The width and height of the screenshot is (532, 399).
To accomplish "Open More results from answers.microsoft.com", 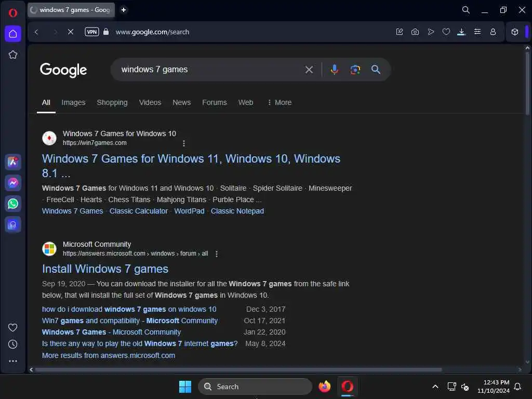I will point(109,355).
